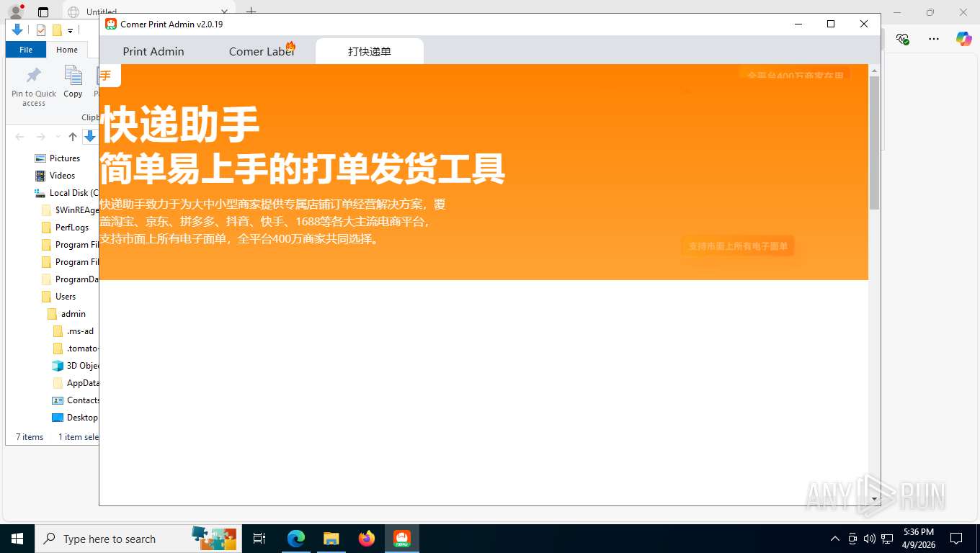Minimize the Comer Print Admin window

(x=798, y=24)
